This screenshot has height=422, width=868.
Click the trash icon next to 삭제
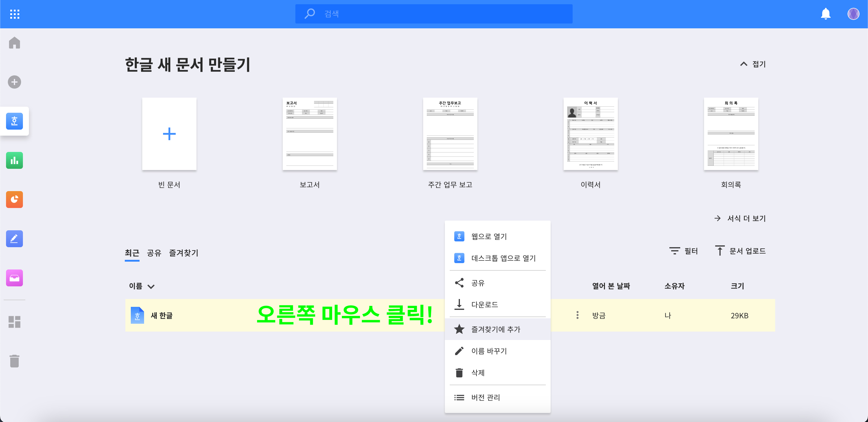pos(459,373)
